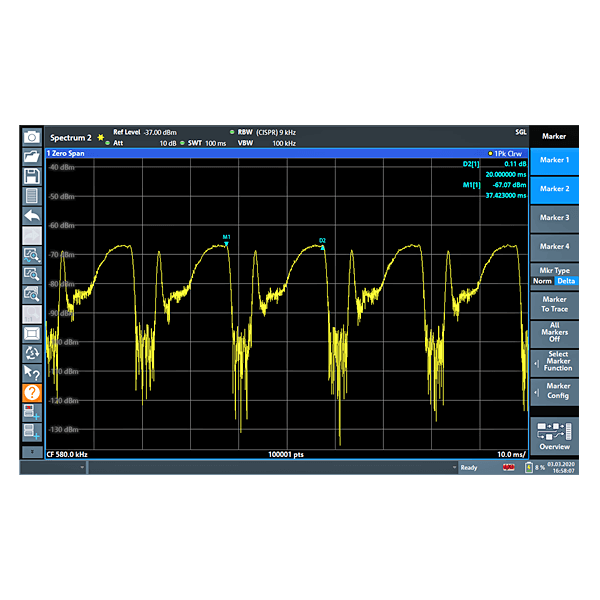The width and height of the screenshot is (600, 600).
Task: Toggle Marker 2 on or off
Action: [x=554, y=188]
